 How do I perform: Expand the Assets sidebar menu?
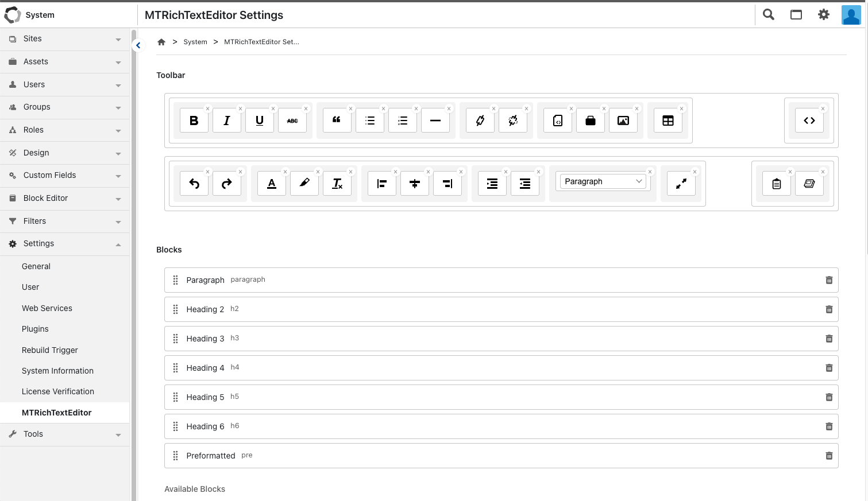65,62
